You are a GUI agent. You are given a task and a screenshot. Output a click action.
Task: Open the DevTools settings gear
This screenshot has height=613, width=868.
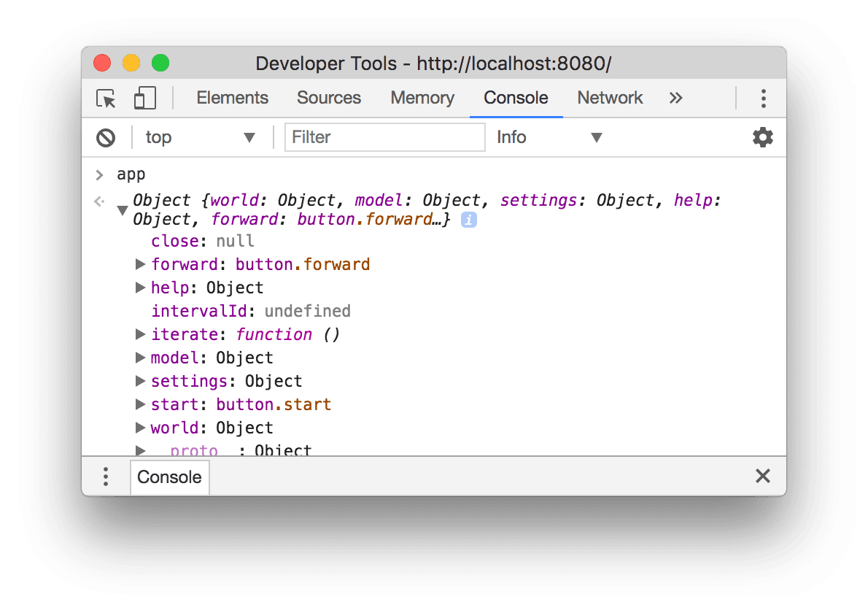[762, 137]
